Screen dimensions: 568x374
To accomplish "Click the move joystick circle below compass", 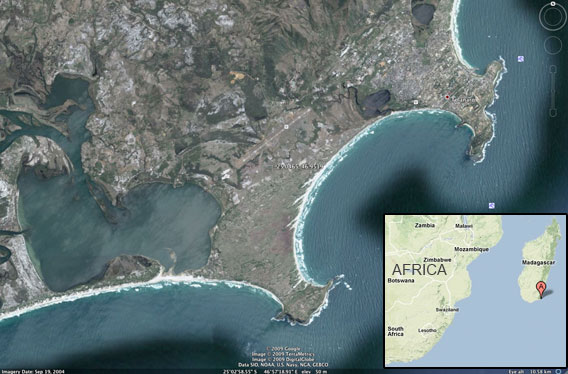I will 553,46.
